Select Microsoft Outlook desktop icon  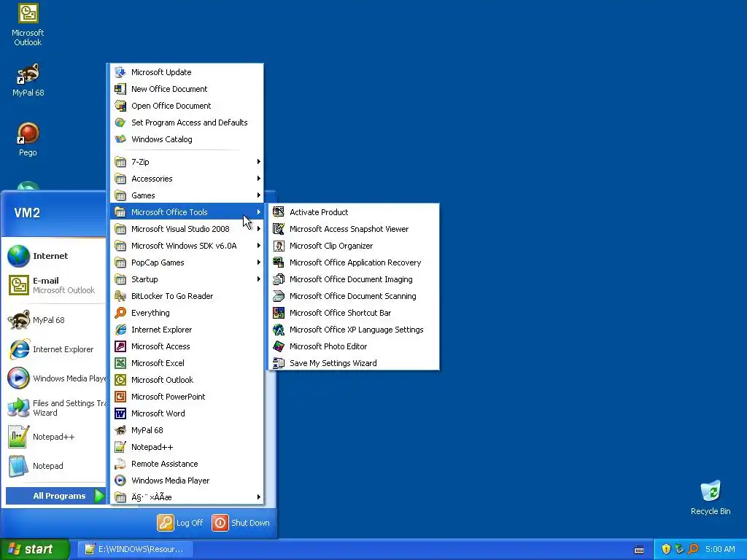pos(28,25)
